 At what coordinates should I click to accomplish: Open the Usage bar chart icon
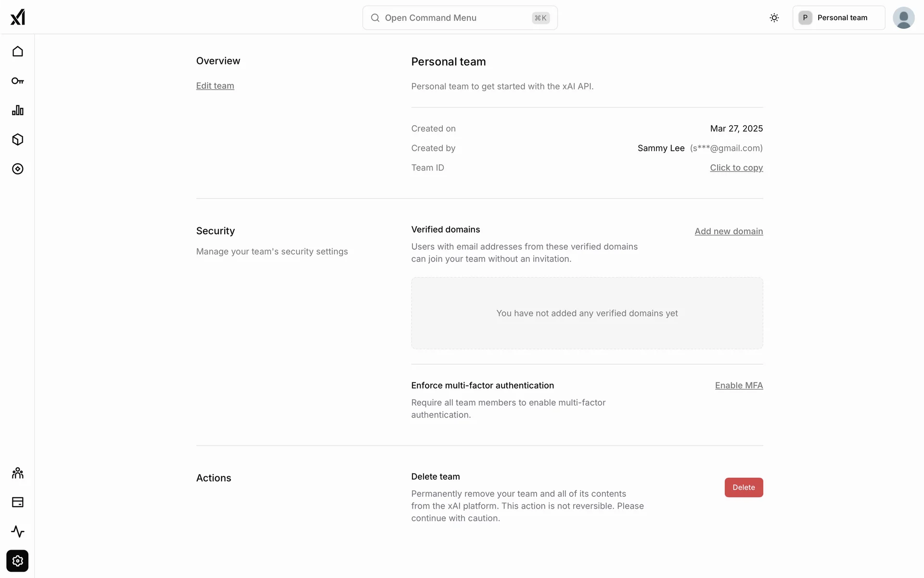click(x=17, y=110)
